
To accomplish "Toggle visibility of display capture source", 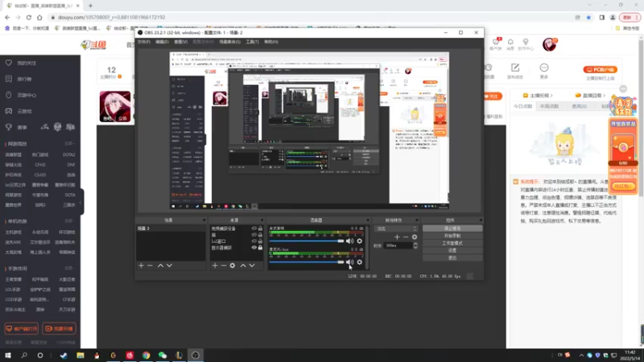I will (x=254, y=248).
